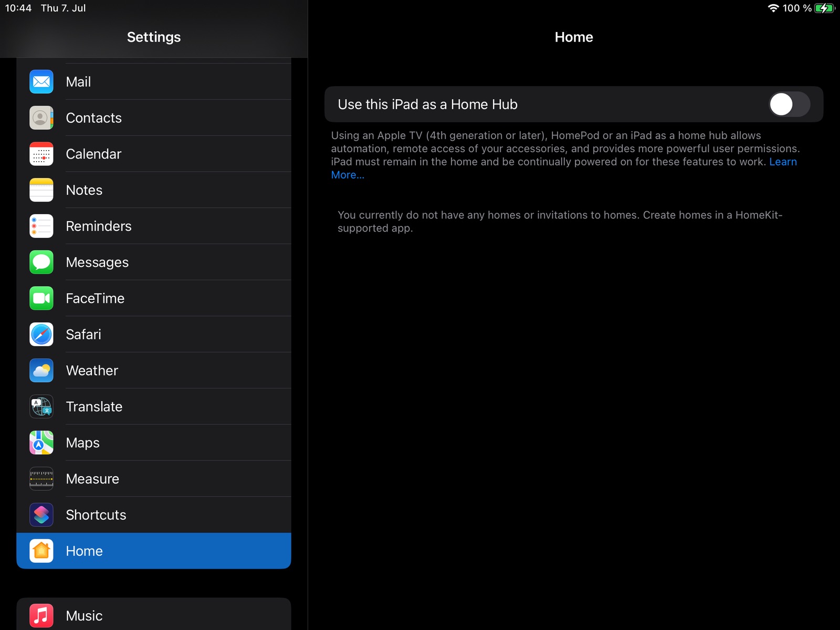Open Messages settings
The width and height of the screenshot is (840, 630).
click(x=154, y=262)
